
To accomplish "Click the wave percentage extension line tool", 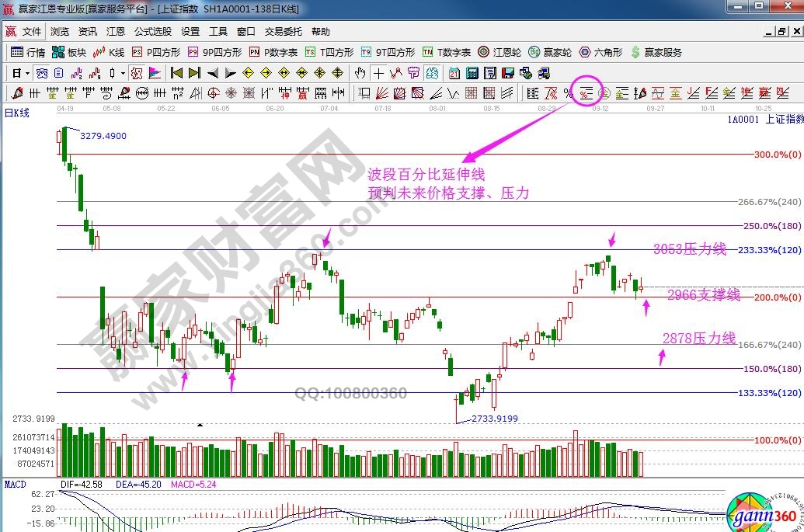I will (x=586, y=93).
